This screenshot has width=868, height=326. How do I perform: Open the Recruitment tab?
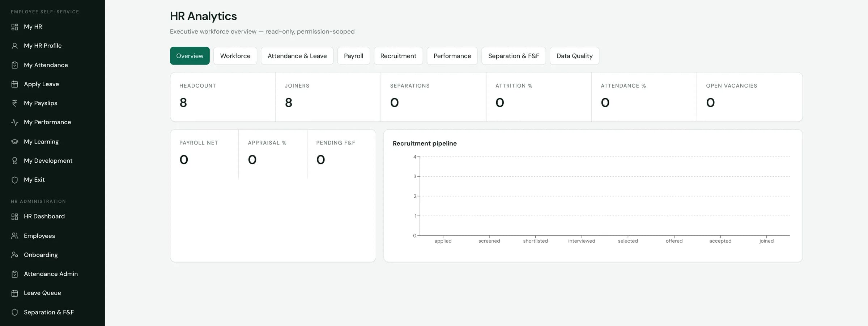coord(398,56)
